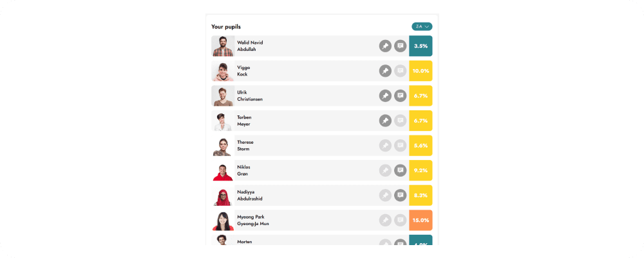This screenshot has height=258, width=644.
Task: Pin pupil Walid Navid Abdullah
Action: pos(385,46)
